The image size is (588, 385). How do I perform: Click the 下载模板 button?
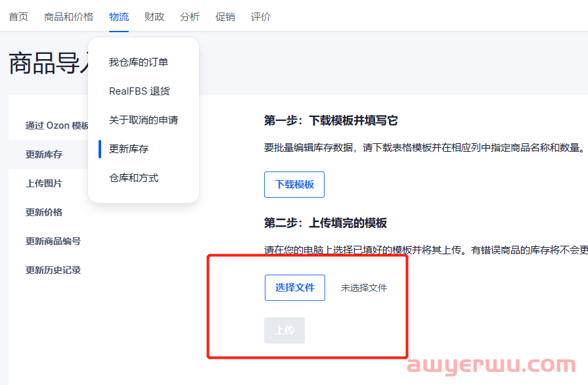tap(294, 185)
